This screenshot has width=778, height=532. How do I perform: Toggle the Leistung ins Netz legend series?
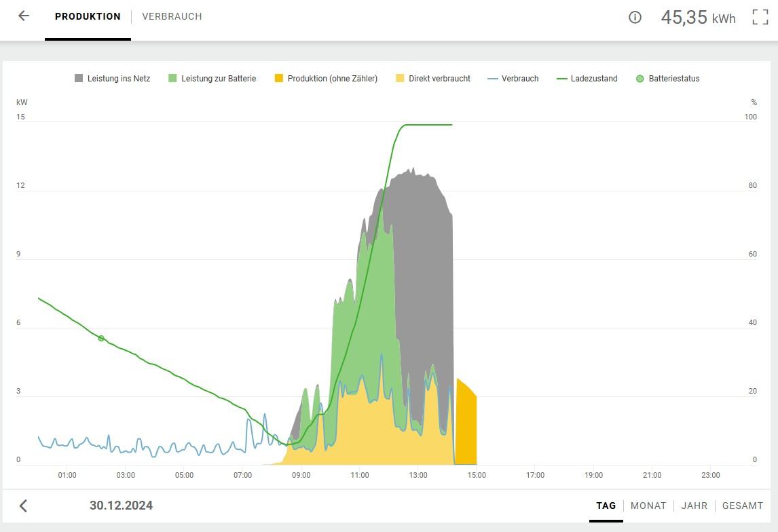pyautogui.click(x=113, y=78)
